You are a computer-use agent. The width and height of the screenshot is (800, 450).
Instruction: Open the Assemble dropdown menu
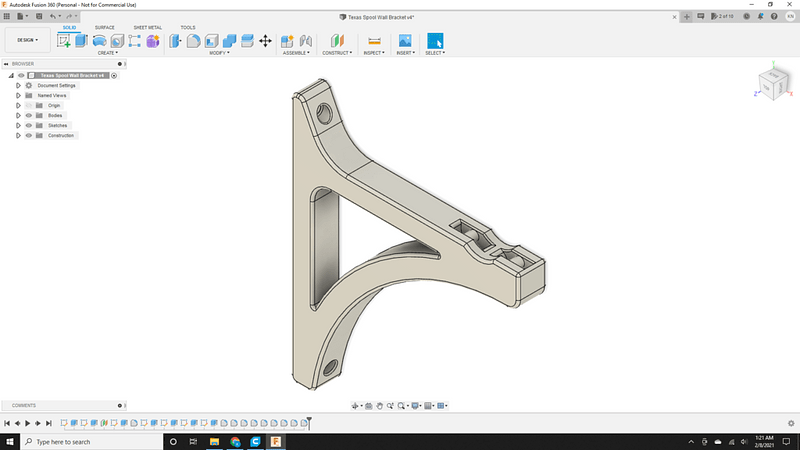[x=296, y=53]
